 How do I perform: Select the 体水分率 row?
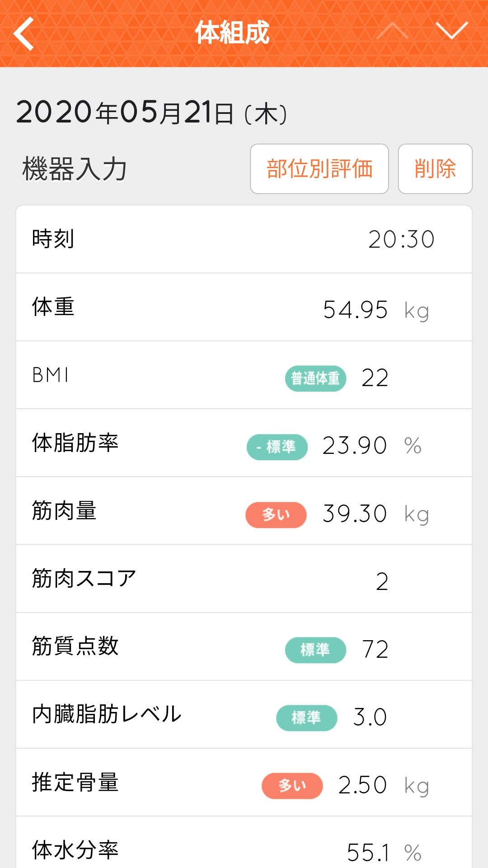click(x=244, y=850)
